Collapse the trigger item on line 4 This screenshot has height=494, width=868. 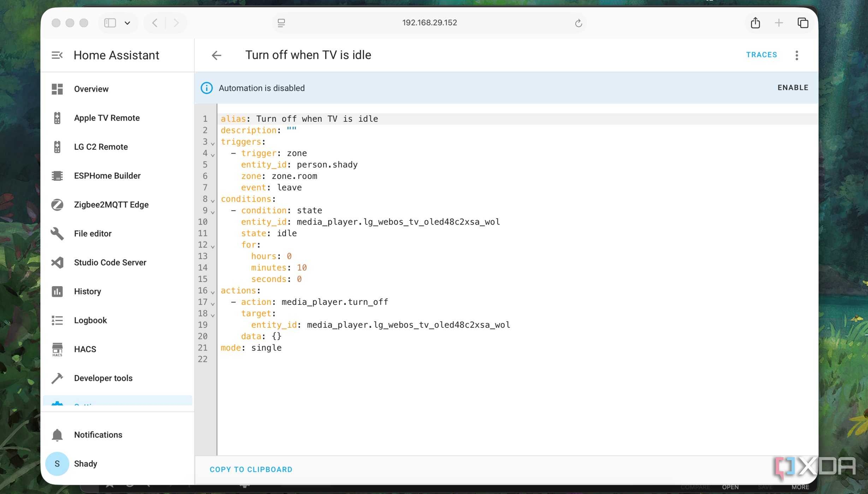pyautogui.click(x=213, y=155)
